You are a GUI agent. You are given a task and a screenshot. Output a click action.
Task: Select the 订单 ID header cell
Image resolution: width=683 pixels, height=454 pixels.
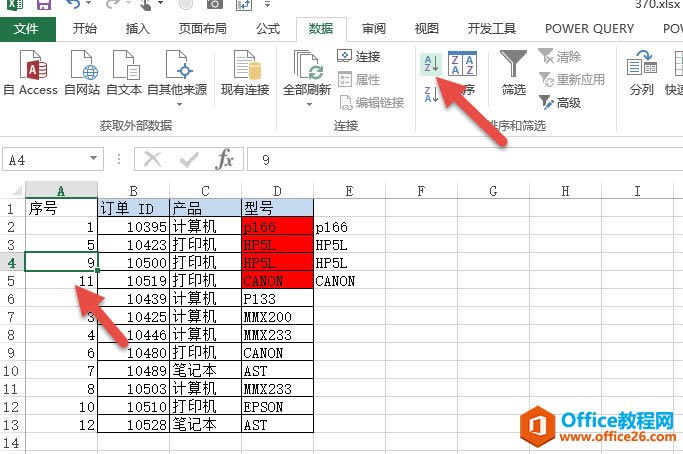pyautogui.click(x=134, y=208)
